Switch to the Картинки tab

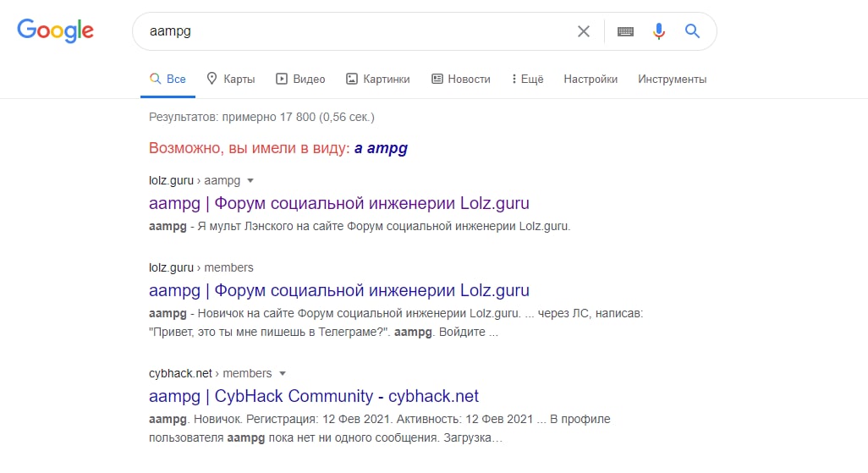click(x=378, y=80)
